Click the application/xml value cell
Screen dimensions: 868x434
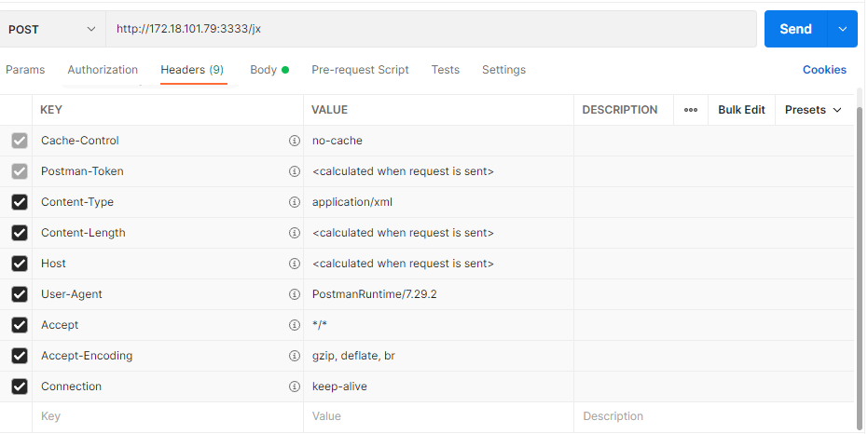[x=438, y=202]
